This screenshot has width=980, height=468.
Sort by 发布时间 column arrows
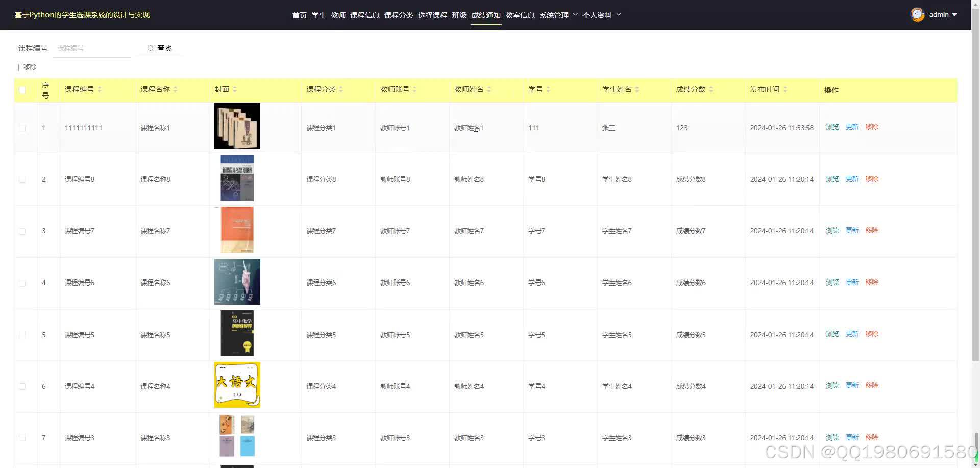(785, 89)
